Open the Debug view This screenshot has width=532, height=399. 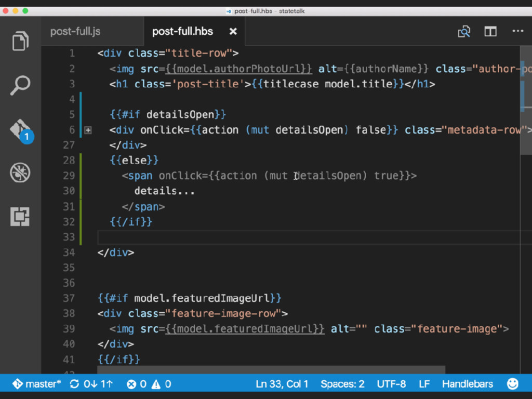point(20,172)
